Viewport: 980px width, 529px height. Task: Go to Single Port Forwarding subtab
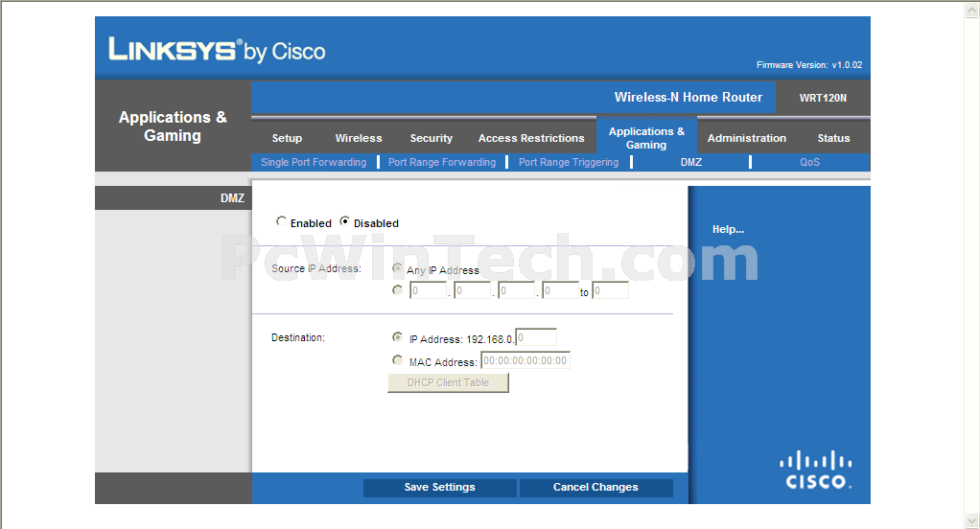pyautogui.click(x=314, y=162)
